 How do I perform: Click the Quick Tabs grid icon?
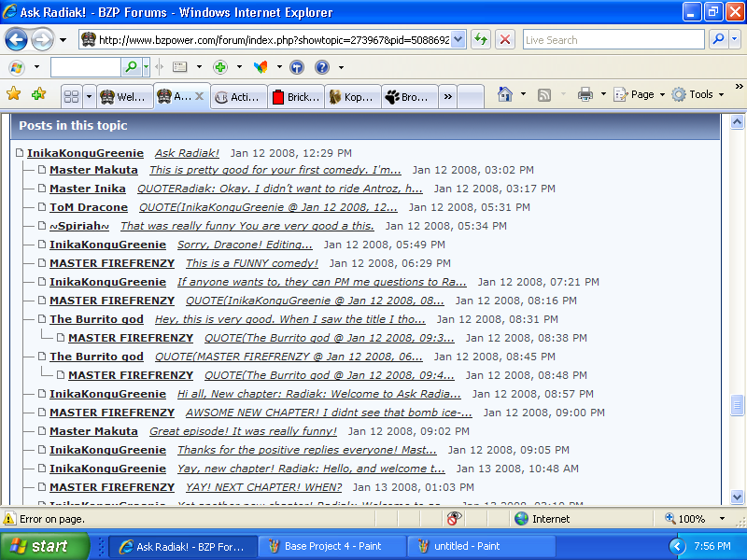72,97
